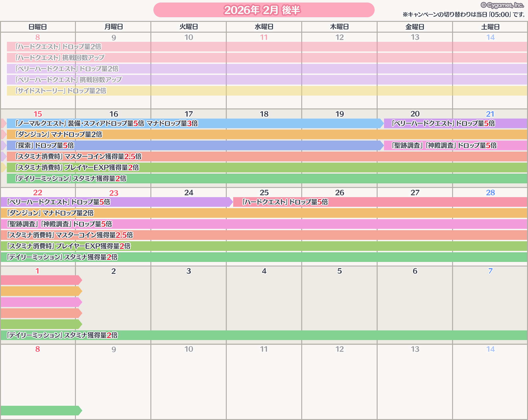This screenshot has width=528, height=420.
Task: Click the pink arrow bar under March 1
Action: pos(40,280)
